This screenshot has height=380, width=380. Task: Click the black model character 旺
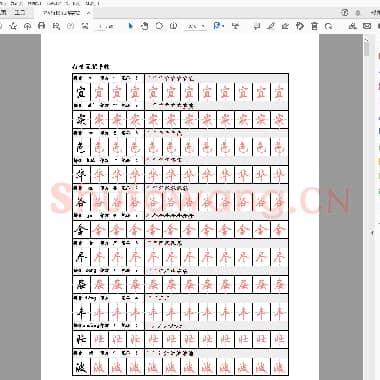[81, 339]
